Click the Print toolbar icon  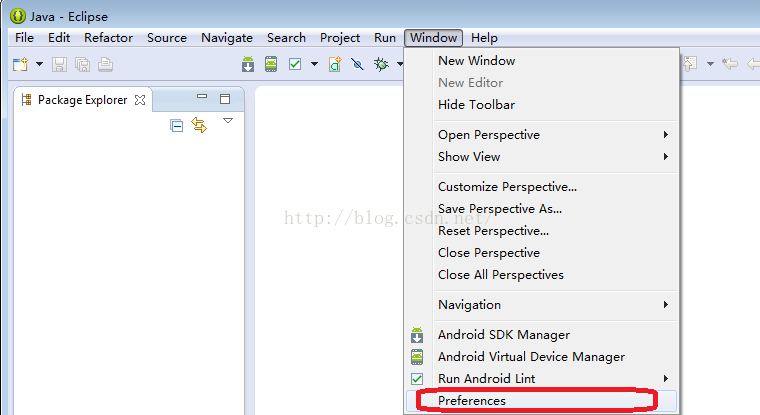(x=105, y=64)
